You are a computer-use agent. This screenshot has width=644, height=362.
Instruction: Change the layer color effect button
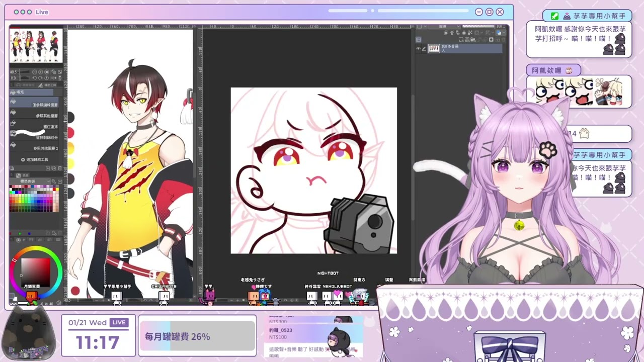[x=499, y=33]
